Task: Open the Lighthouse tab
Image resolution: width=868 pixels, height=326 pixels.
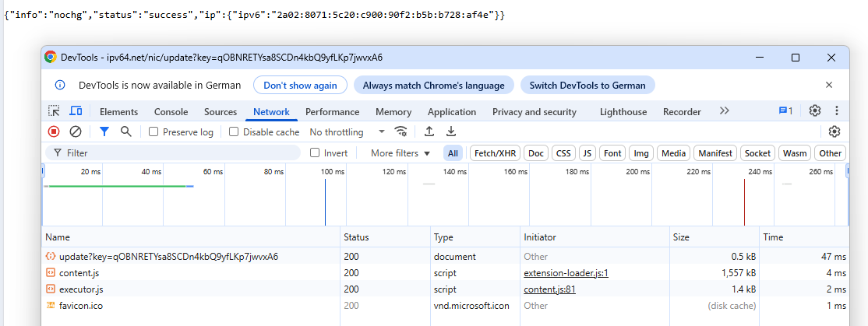Action: tap(623, 111)
